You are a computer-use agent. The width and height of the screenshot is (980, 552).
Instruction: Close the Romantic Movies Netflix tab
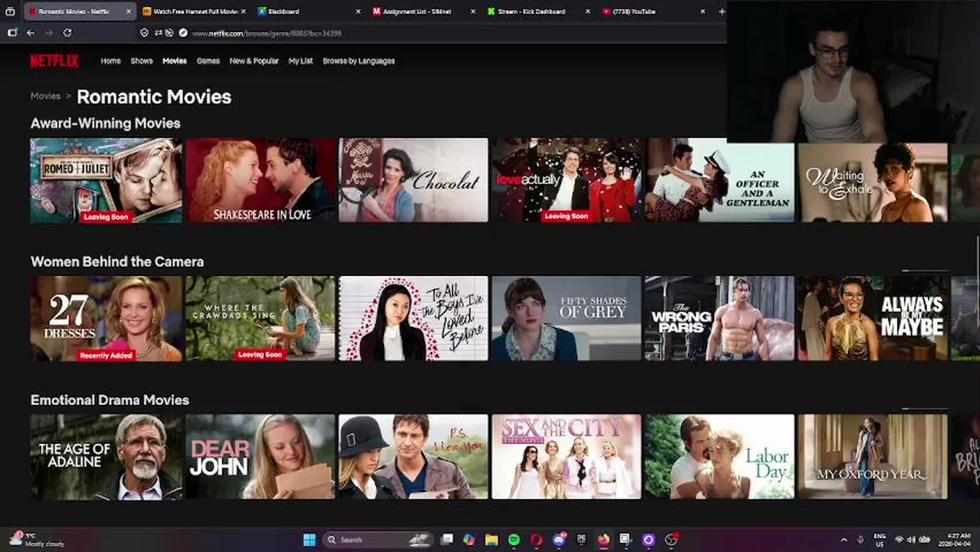click(128, 11)
